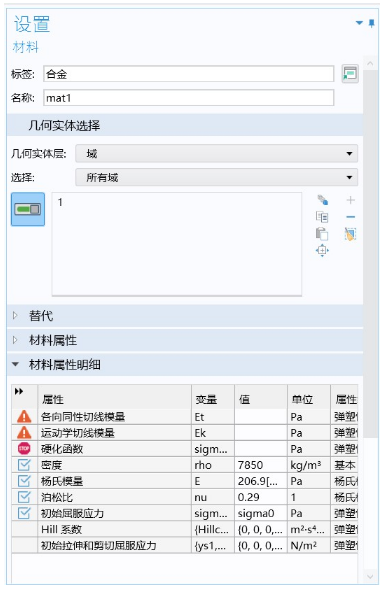Click the vertical scrollbar thumb of the settings panel
This screenshot has height=592, width=387.
click(x=370, y=253)
